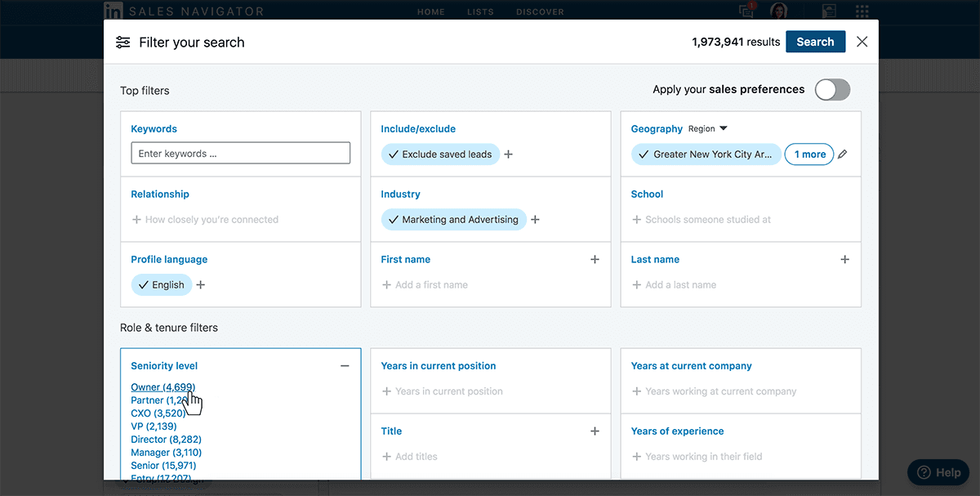Expand the Relationship filter

(x=205, y=219)
